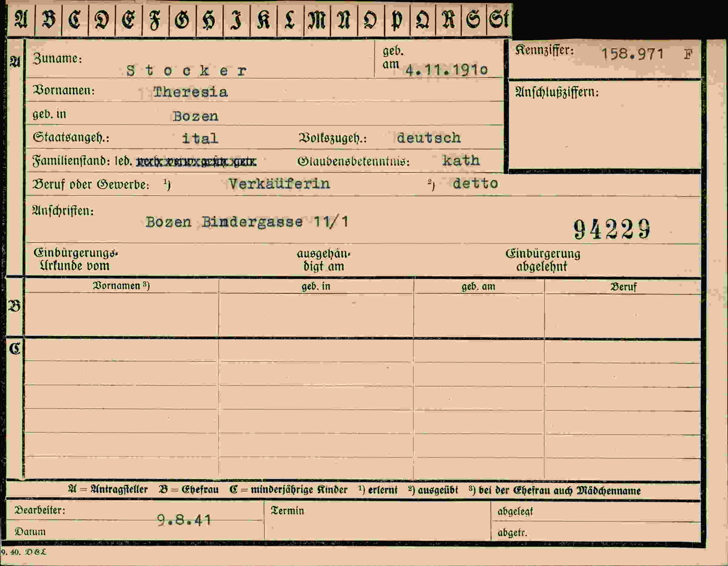Viewport: 728px width, 566px height.
Task: Select the section marker "C" on left margin
Action: coord(15,349)
